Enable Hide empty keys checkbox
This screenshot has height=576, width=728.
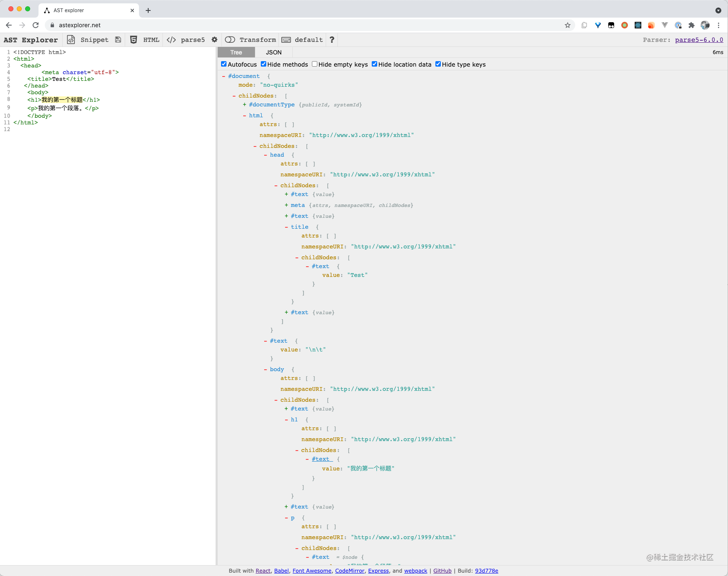[x=314, y=64]
